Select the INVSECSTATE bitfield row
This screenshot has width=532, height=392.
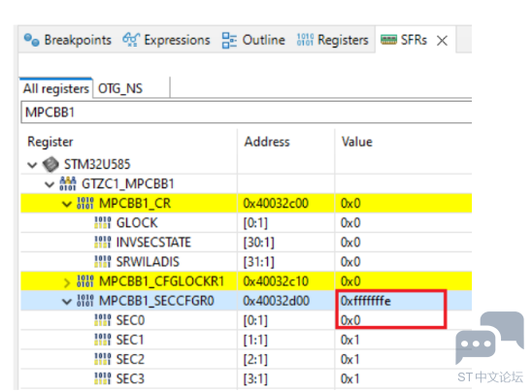pyautogui.click(x=247, y=243)
